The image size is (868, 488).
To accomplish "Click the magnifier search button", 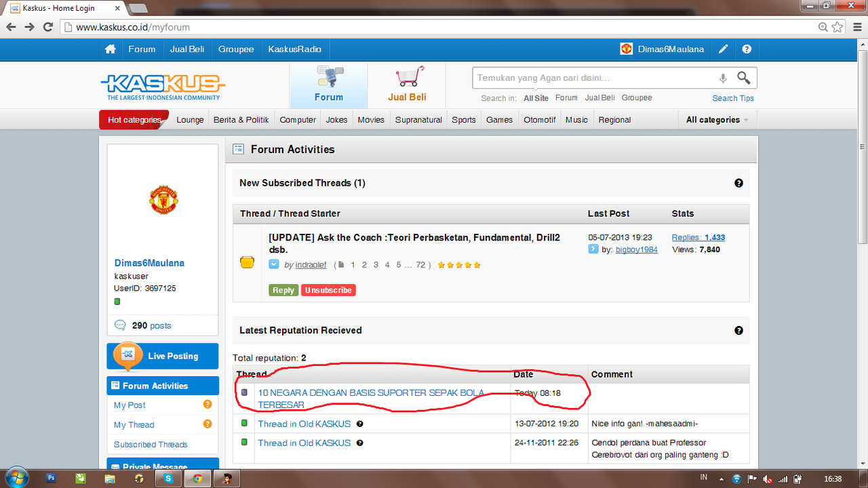I will click(x=744, y=78).
